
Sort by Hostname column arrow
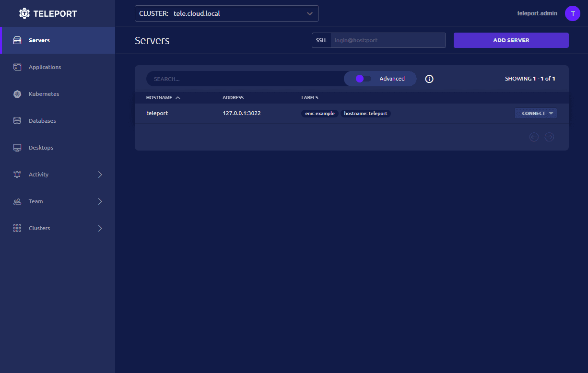point(178,98)
